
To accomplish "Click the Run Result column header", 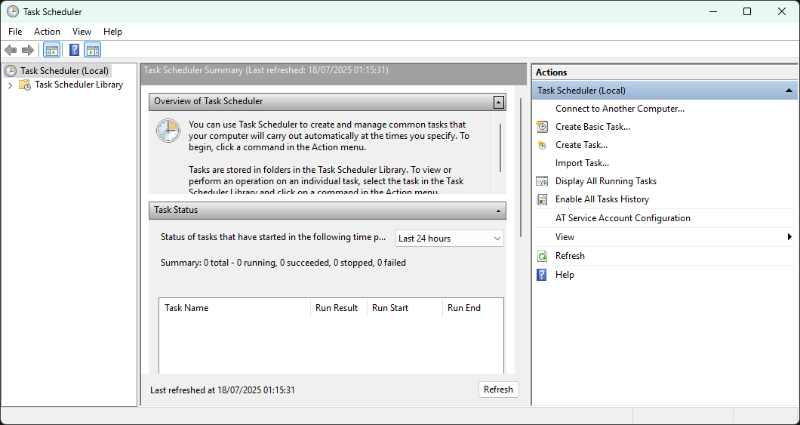I will pos(339,308).
